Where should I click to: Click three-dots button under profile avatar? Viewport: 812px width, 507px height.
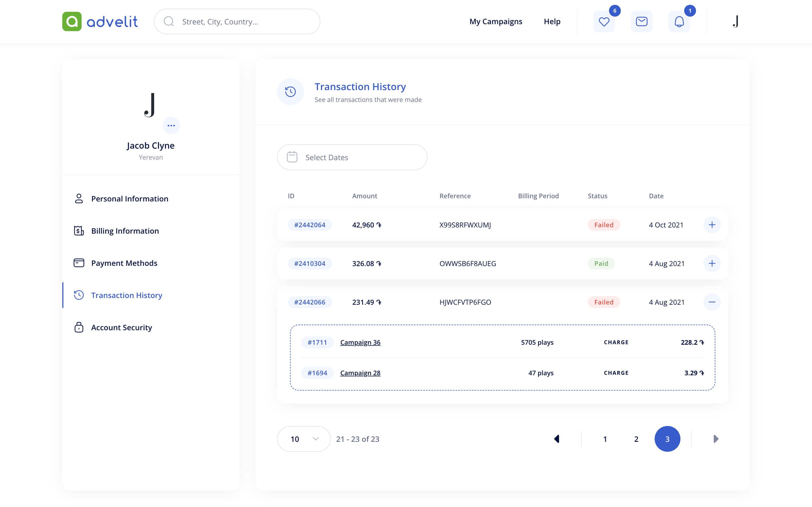pyautogui.click(x=171, y=126)
